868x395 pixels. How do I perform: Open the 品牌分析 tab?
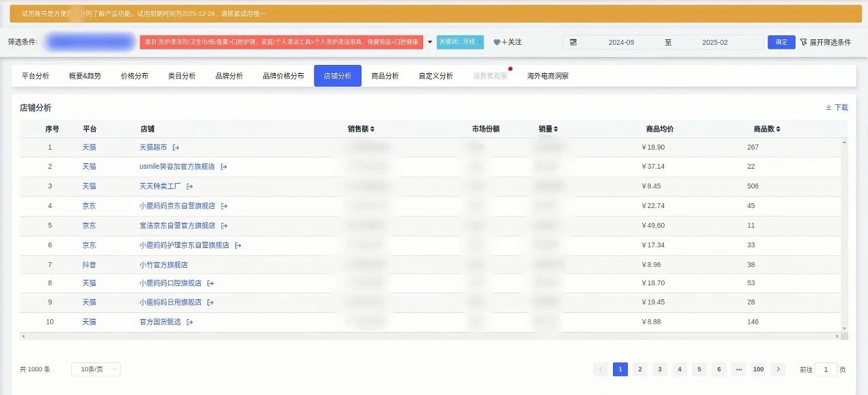coord(229,76)
